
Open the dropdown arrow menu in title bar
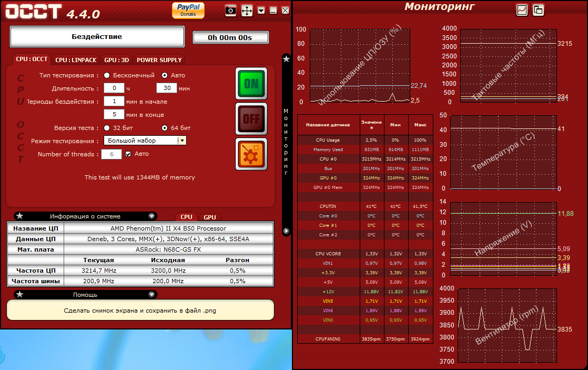coord(261,11)
